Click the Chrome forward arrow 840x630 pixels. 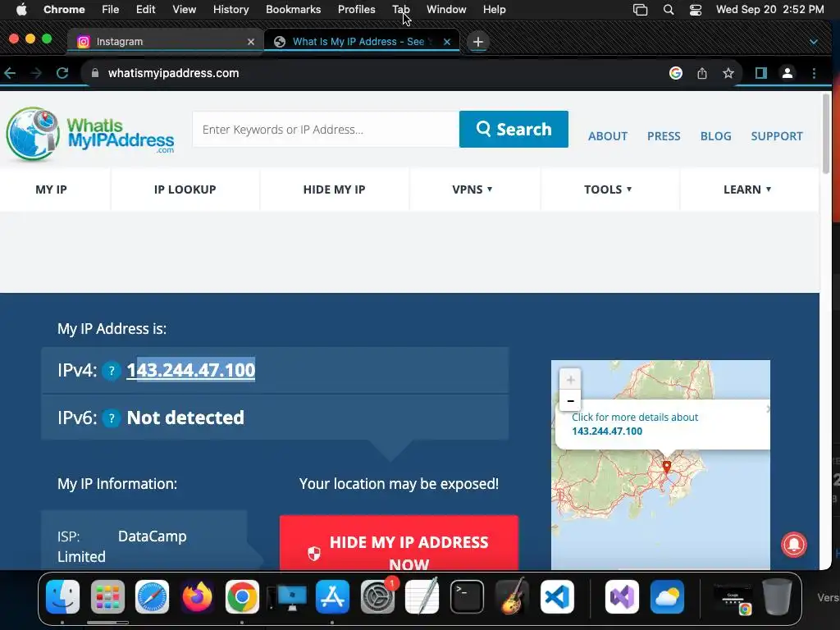tap(36, 73)
